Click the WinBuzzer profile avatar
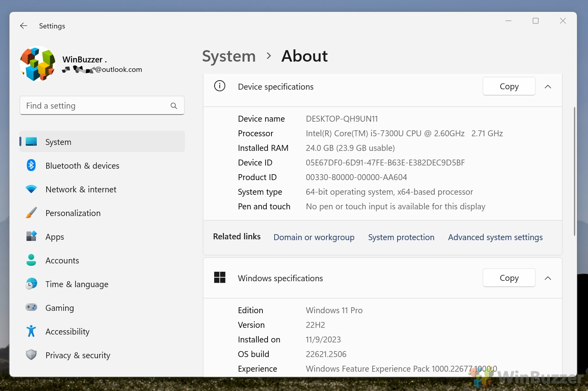This screenshot has height=391, width=588. pyautogui.click(x=38, y=64)
